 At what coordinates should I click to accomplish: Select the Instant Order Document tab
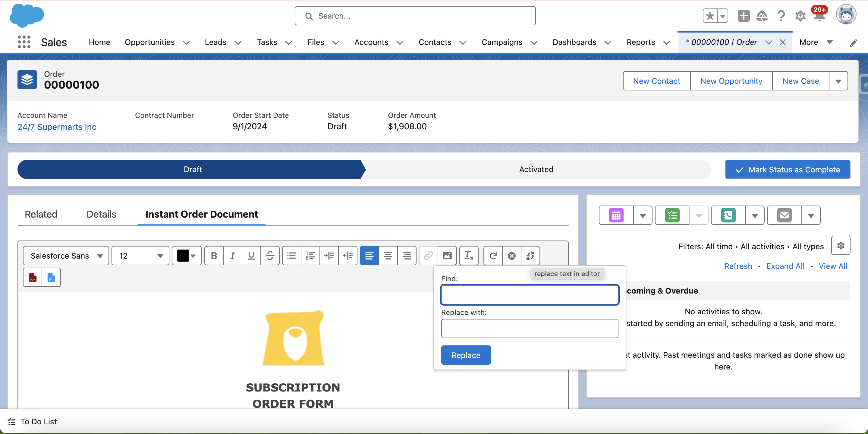click(202, 214)
